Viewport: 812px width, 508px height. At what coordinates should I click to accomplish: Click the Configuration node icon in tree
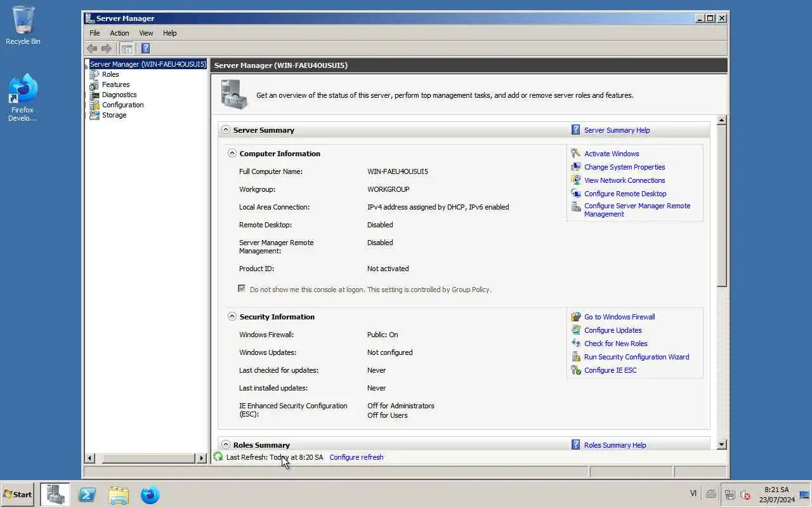(x=95, y=105)
